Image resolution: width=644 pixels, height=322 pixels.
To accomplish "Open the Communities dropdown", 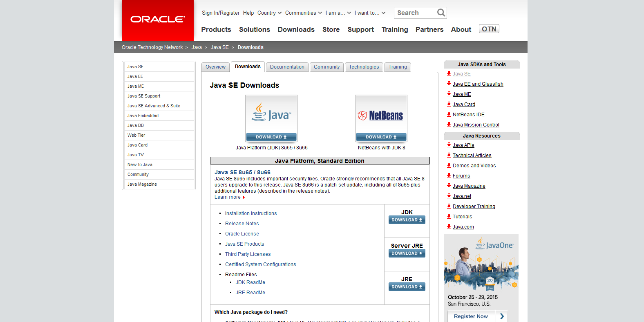I will 304,13.
